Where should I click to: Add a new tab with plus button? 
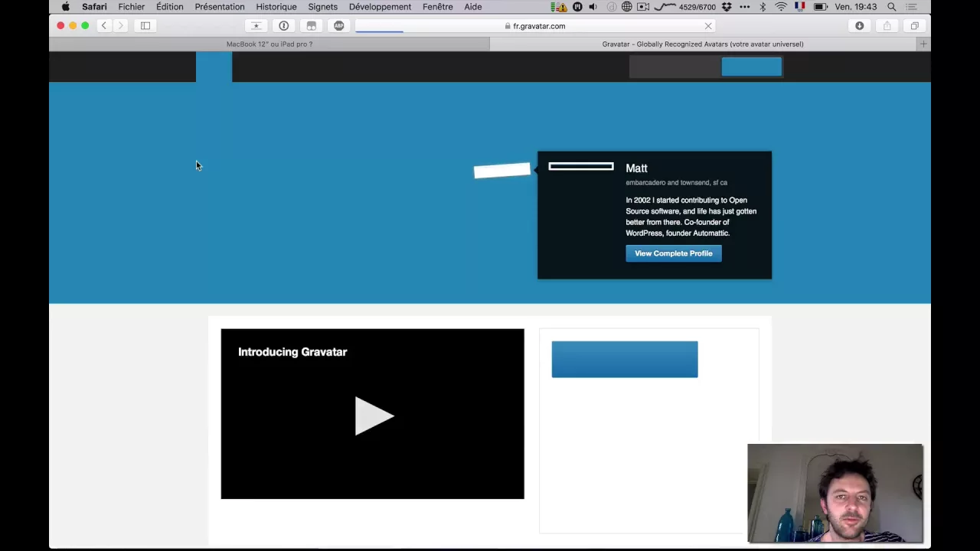pyautogui.click(x=923, y=44)
